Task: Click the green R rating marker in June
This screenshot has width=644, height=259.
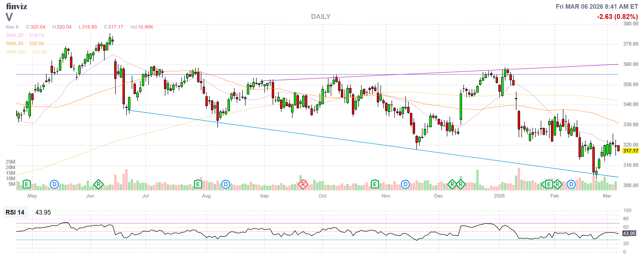Action: coord(99,185)
